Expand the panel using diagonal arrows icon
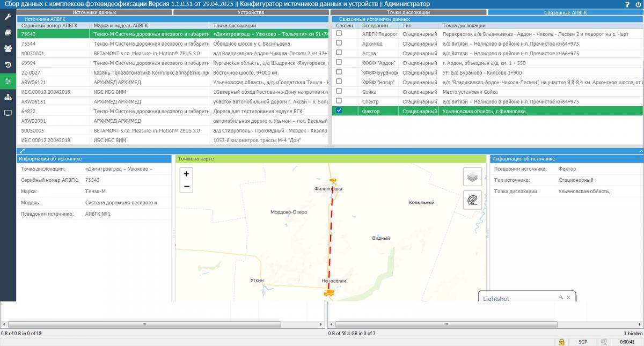The width and height of the screenshot is (644, 346). (x=23, y=152)
